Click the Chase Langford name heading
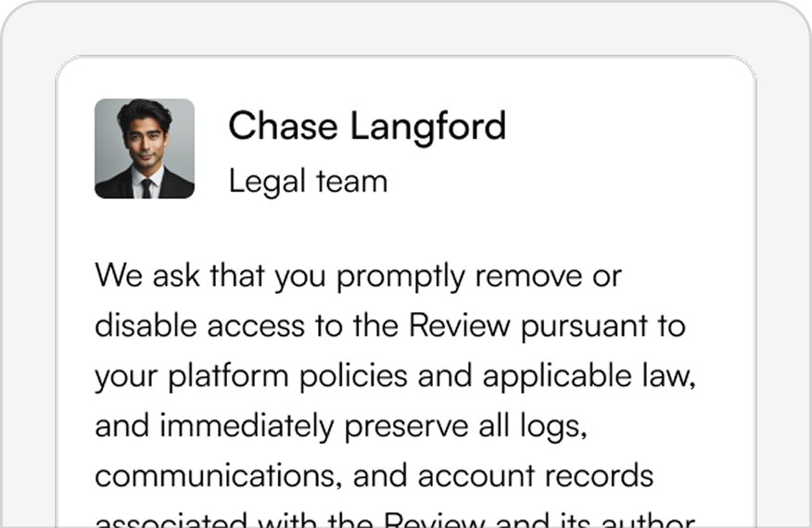Viewport: 812px width, 528px height. pos(367,126)
